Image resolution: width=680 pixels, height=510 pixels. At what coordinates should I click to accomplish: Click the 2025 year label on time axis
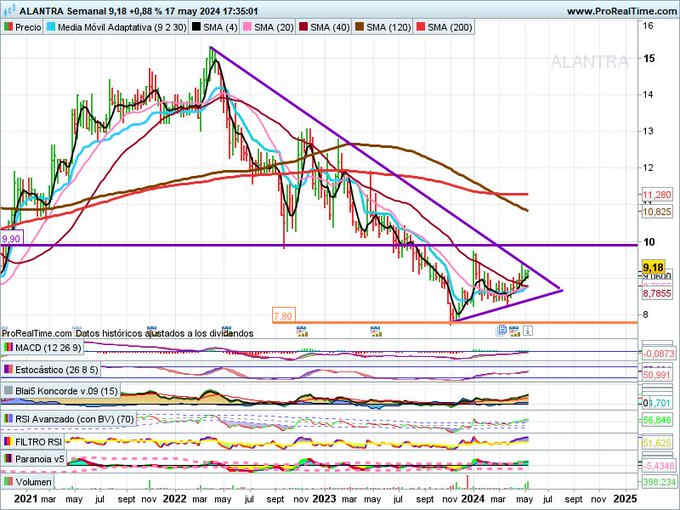[625, 499]
